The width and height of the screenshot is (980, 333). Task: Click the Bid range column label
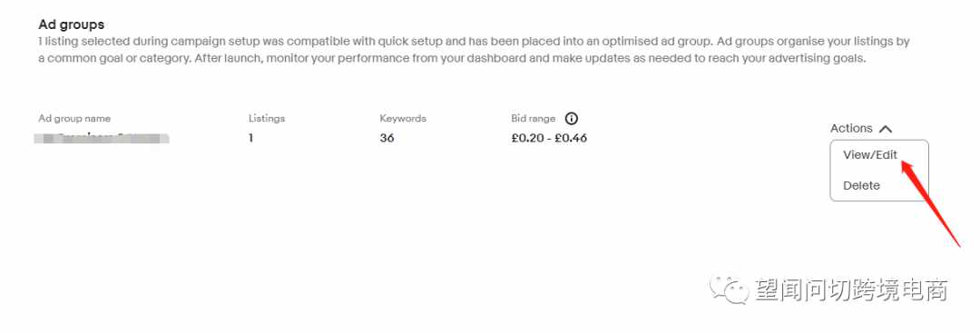[534, 118]
